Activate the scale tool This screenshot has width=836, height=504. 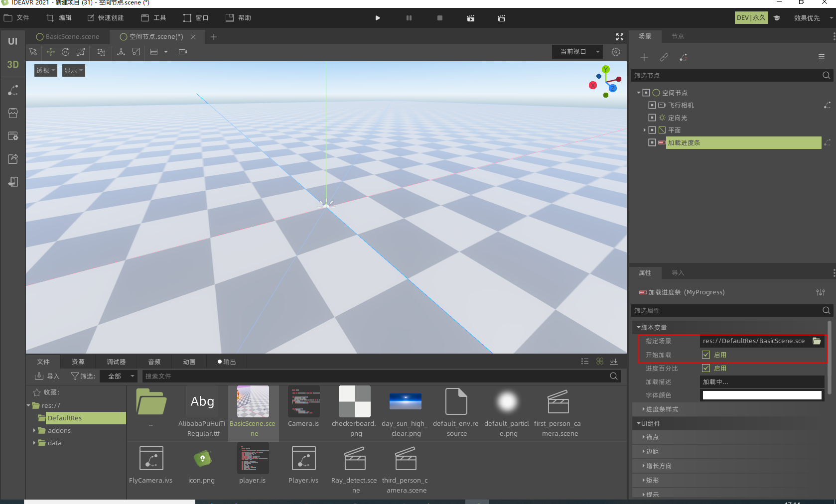click(81, 52)
